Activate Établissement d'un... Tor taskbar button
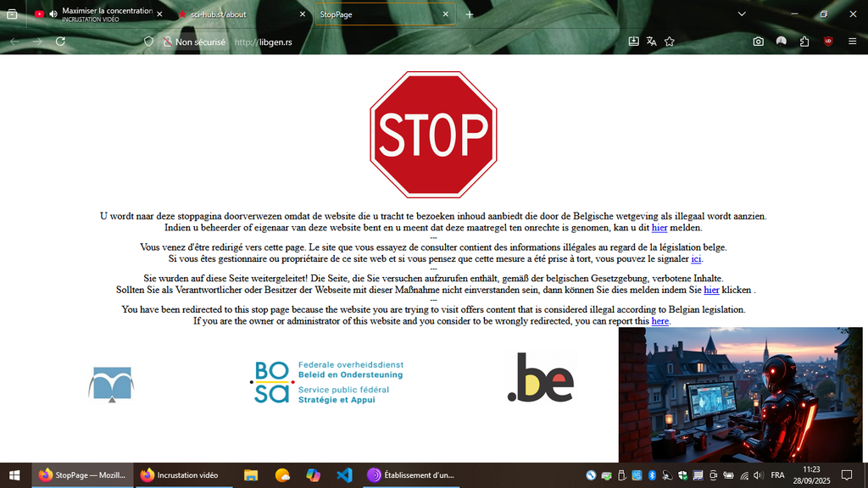 [411, 475]
